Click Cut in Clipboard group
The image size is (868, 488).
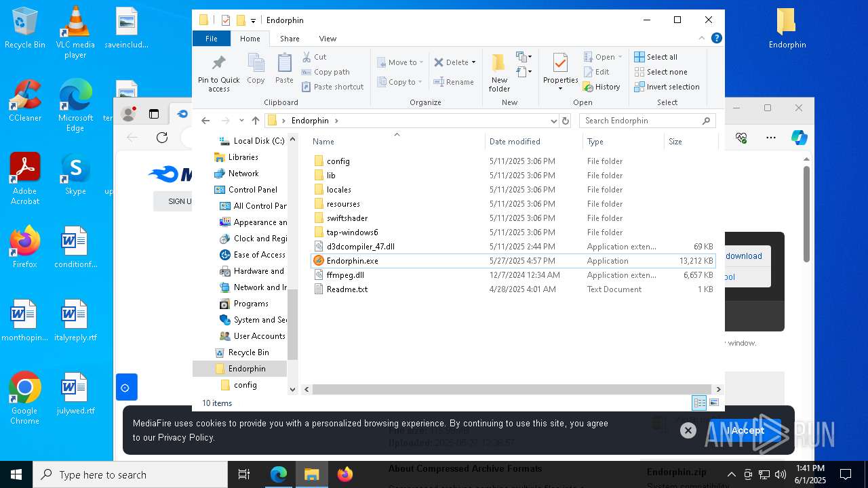point(314,57)
